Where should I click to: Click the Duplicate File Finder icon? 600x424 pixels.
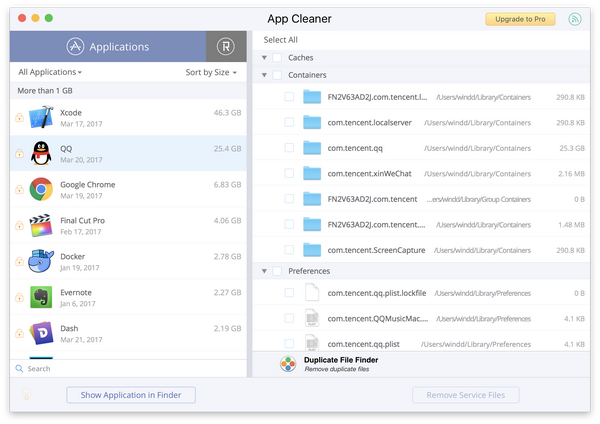(x=288, y=364)
